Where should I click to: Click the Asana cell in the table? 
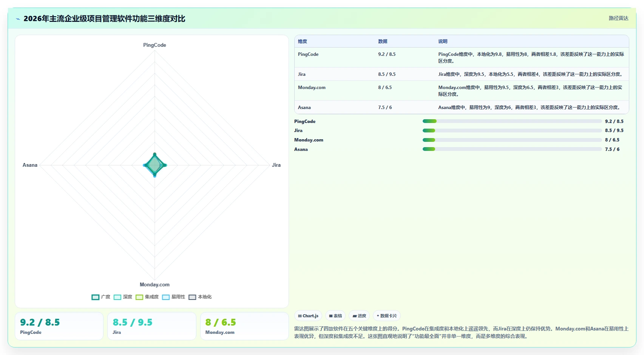tap(304, 108)
